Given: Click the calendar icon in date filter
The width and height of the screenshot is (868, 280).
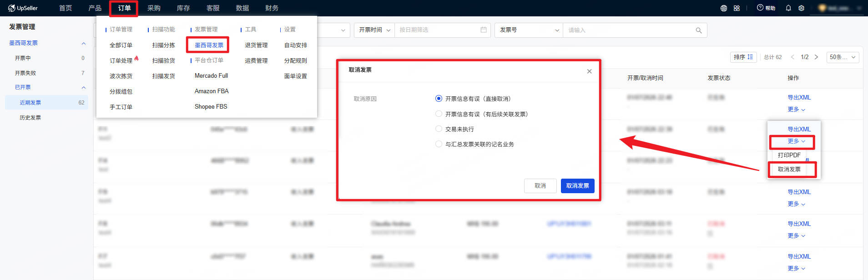Looking at the screenshot, I should [484, 30].
